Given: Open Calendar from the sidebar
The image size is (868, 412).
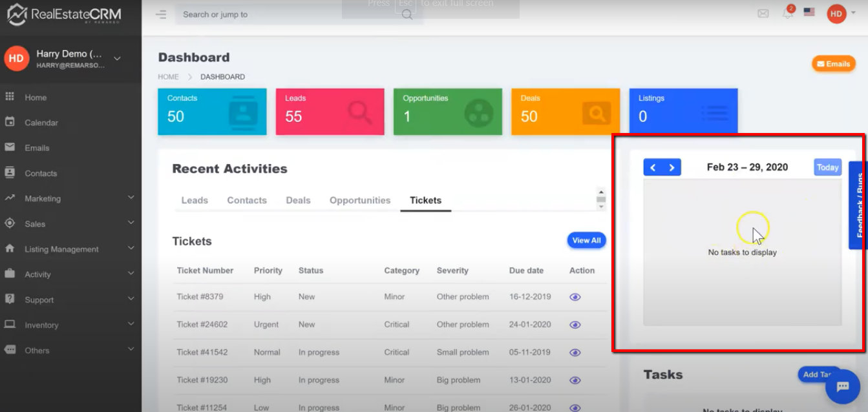Looking at the screenshot, I should click(41, 123).
